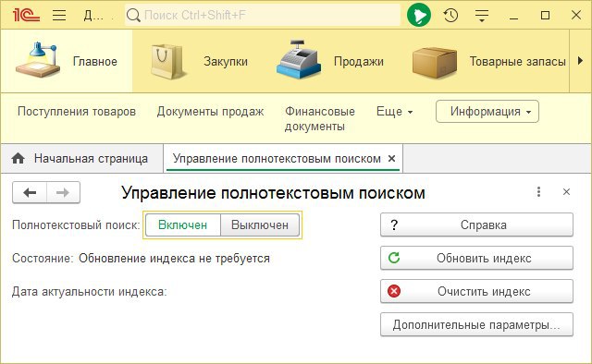Set full-text search to Выключен
The image size is (592, 364).
(260, 224)
